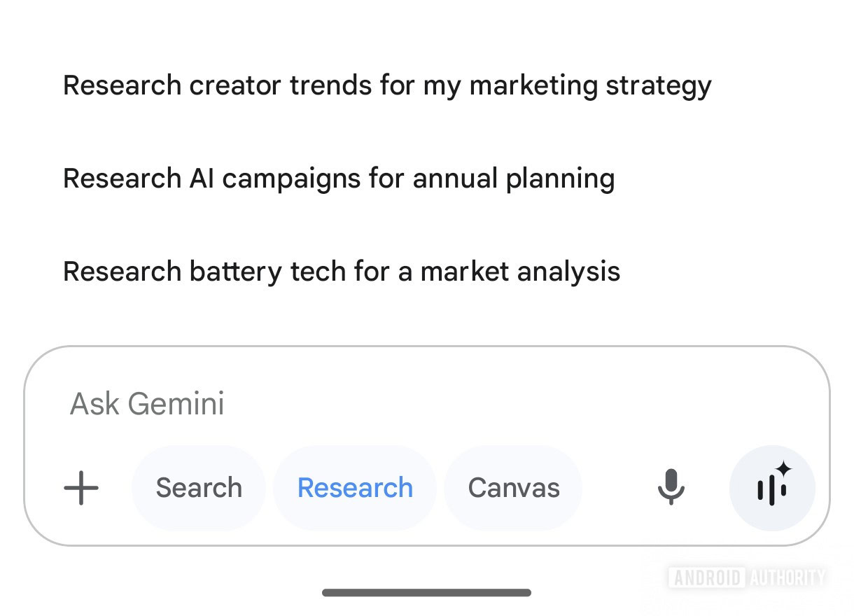Launch live conversation from the round waveform button

(772, 488)
